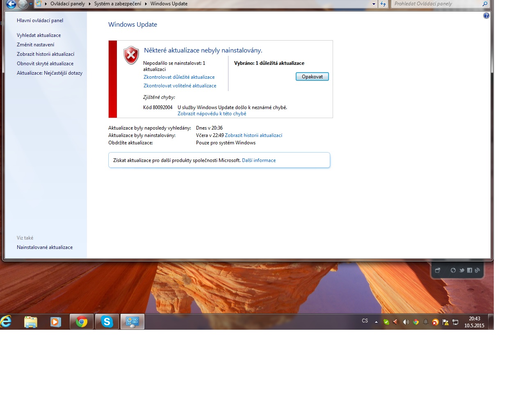Open Zobrazit nápovědu k této chybě
The height and width of the screenshot is (420, 525).
[212, 114]
